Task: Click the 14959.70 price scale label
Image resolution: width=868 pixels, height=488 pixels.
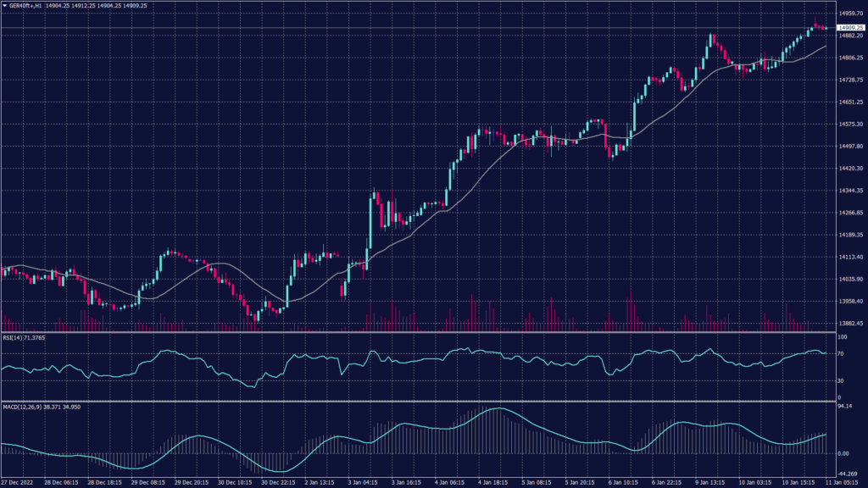Action: [x=850, y=14]
